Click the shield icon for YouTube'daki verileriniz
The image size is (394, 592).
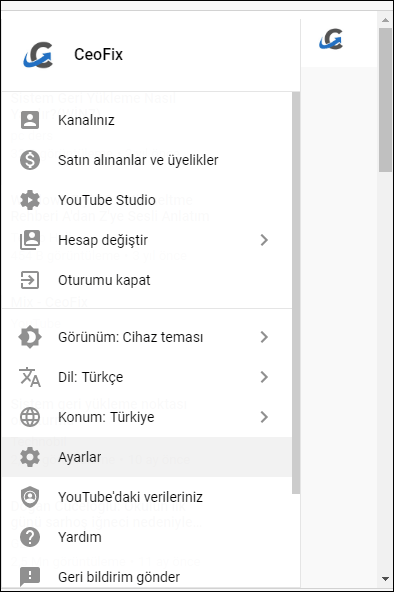tap(30, 497)
